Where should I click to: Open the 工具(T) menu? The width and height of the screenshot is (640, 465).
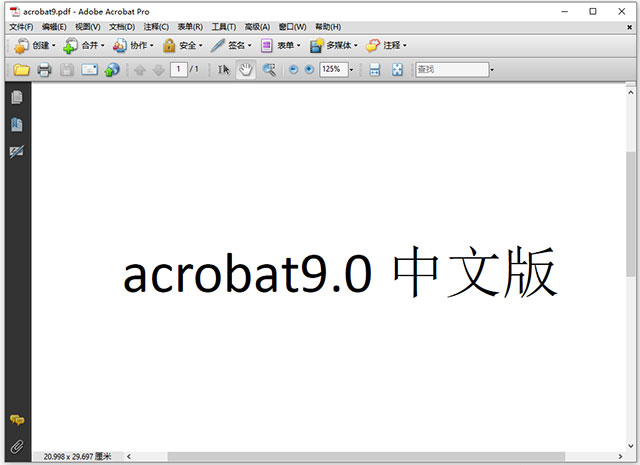click(224, 27)
